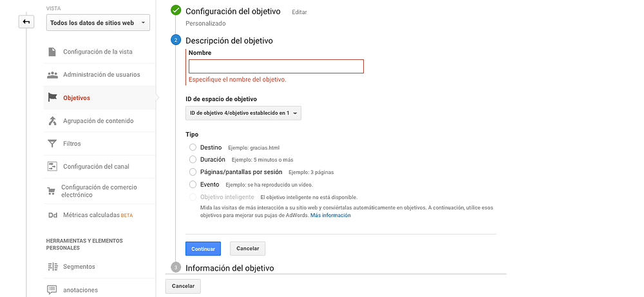
Task: Select Objetivos in the sidebar
Action: point(77,98)
